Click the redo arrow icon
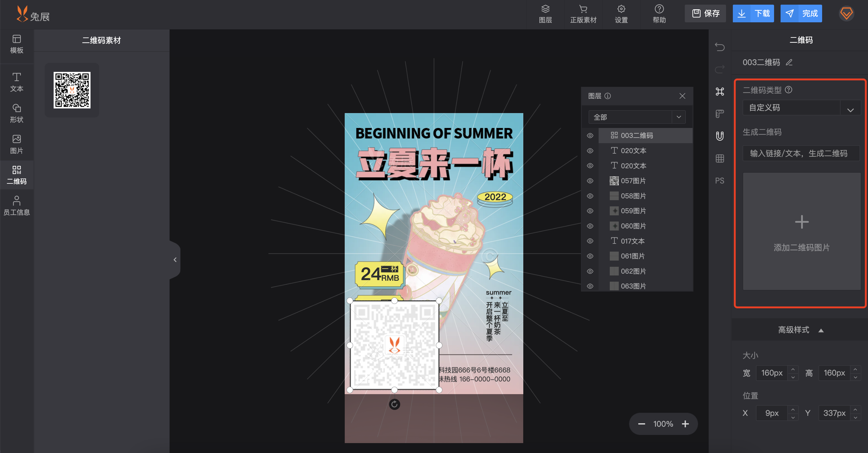868x453 pixels. coord(720,69)
